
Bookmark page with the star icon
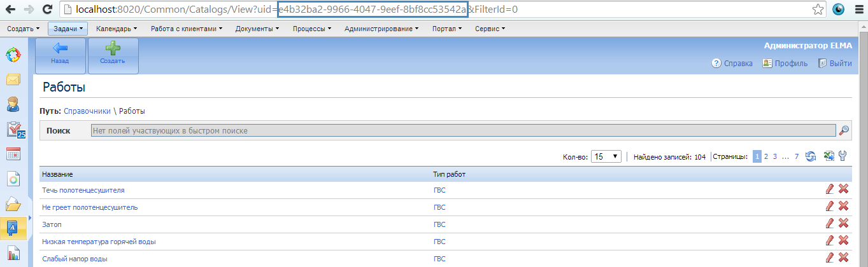tap(818, 10)
